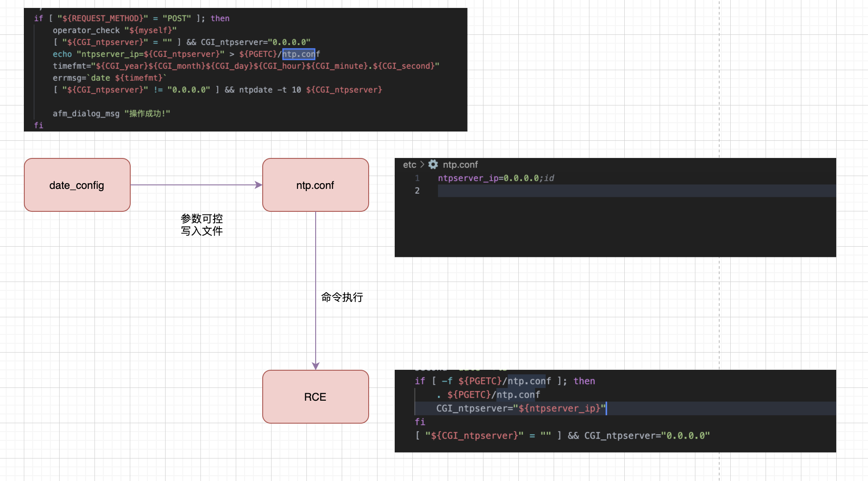Image resolution: width=868 pixels, height=481 pixels.
Task: Click the afm_dialog_msg 操作成功 line
Action: [x=111, y=113]
